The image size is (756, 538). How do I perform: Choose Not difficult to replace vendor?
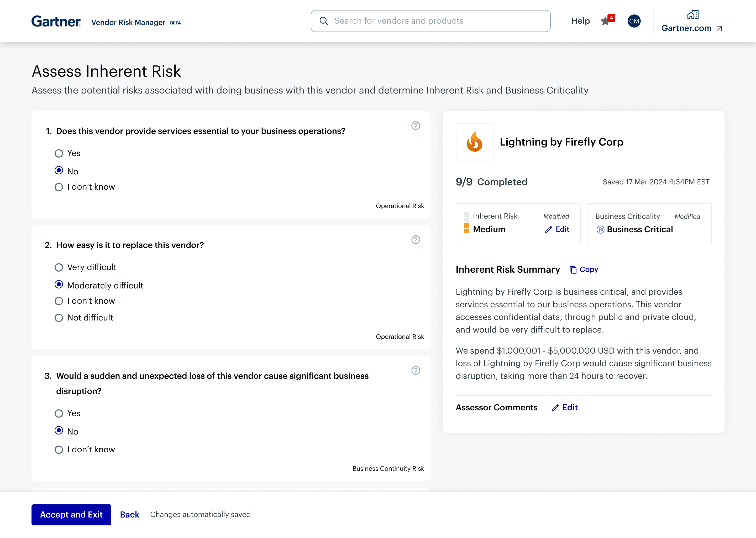coord(59,318)
